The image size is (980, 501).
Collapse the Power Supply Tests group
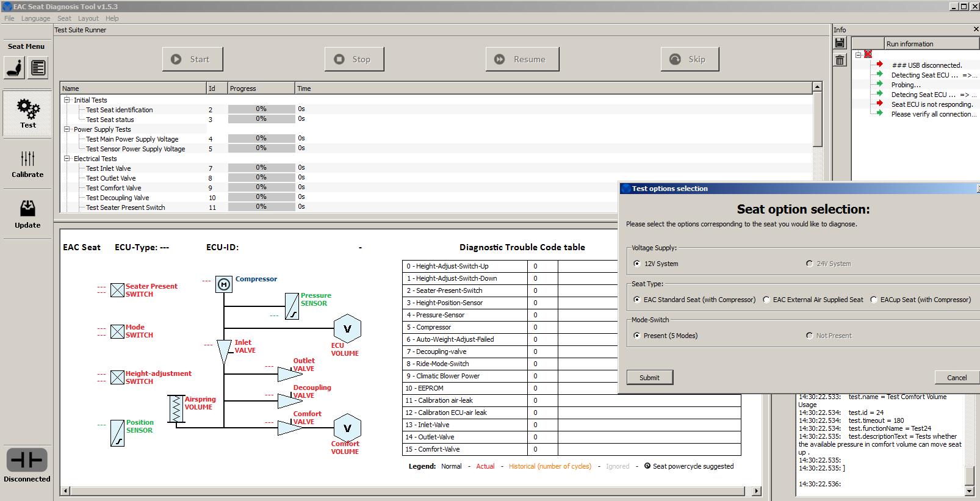click(x=67, y=129)
